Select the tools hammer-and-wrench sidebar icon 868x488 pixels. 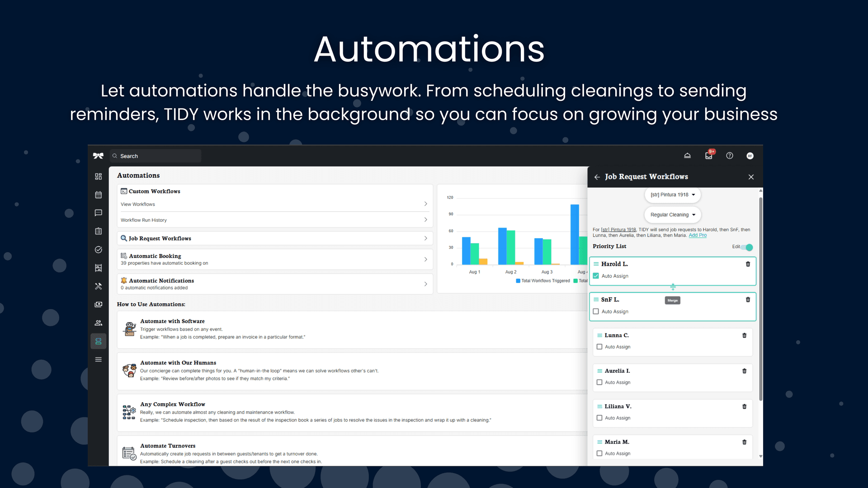click(x=98, y=286)
